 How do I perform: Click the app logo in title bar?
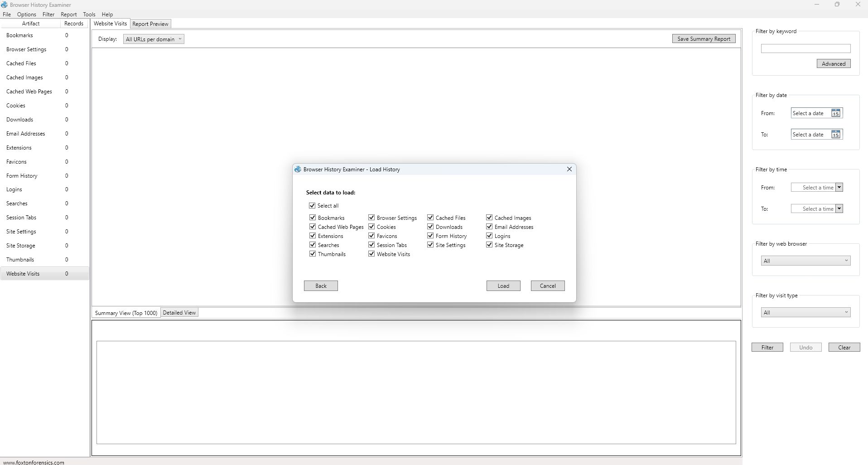(4, 5)
